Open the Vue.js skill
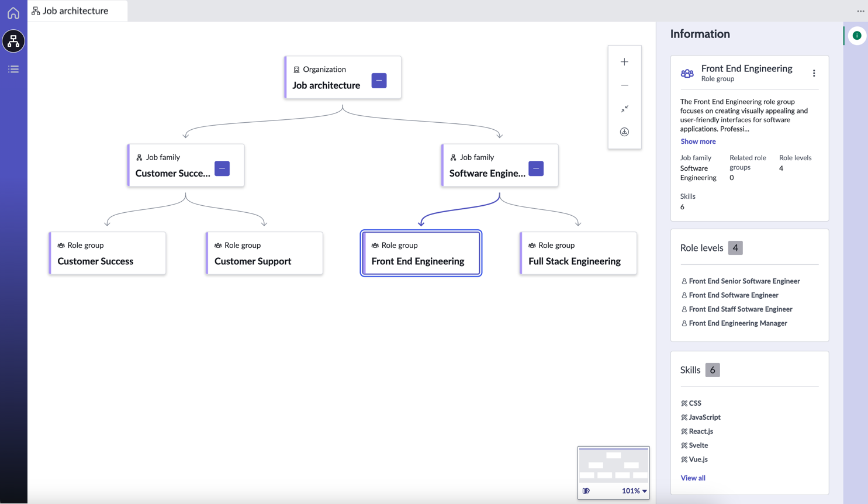Screen dimensions: 868x504 (698, 460)
